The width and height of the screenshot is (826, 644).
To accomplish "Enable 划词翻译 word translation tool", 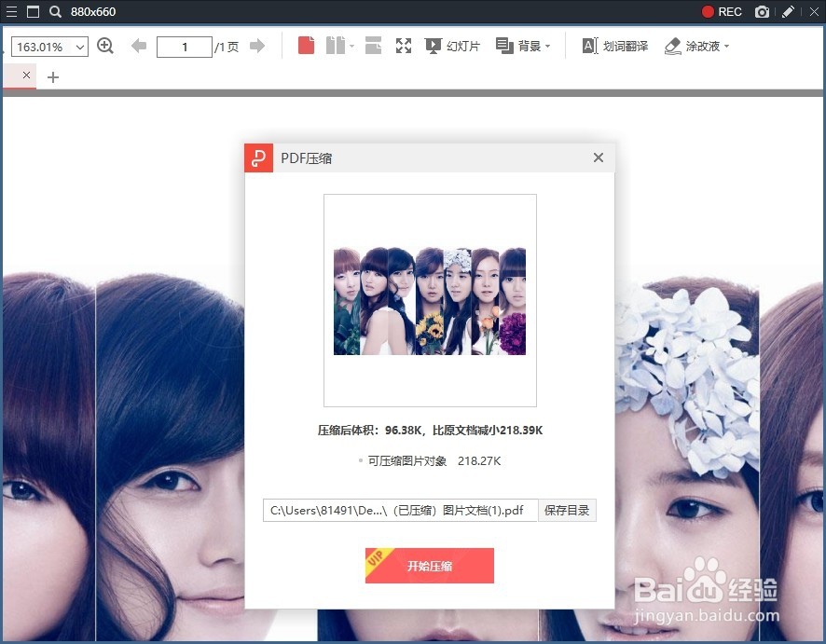I will click(615, 47).
